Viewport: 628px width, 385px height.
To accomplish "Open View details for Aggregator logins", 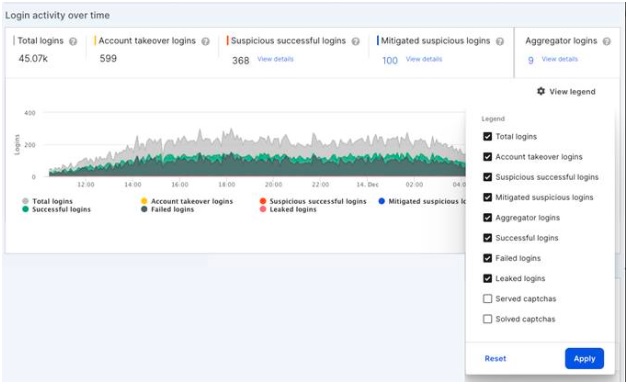I will point(560,59).
